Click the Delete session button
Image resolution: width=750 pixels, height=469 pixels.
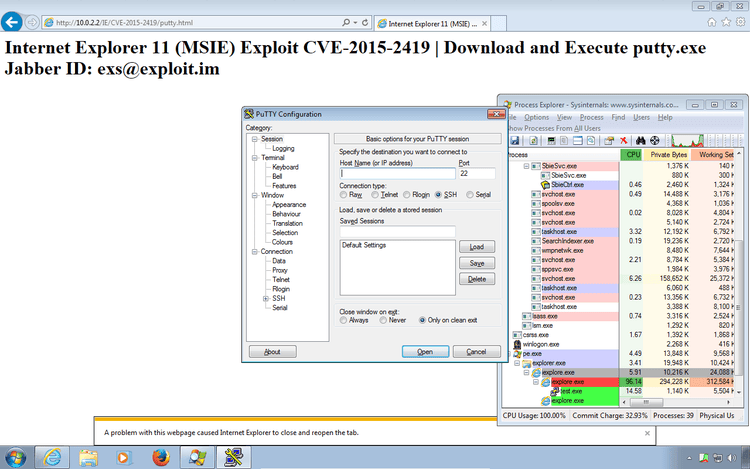pos(477,279)
